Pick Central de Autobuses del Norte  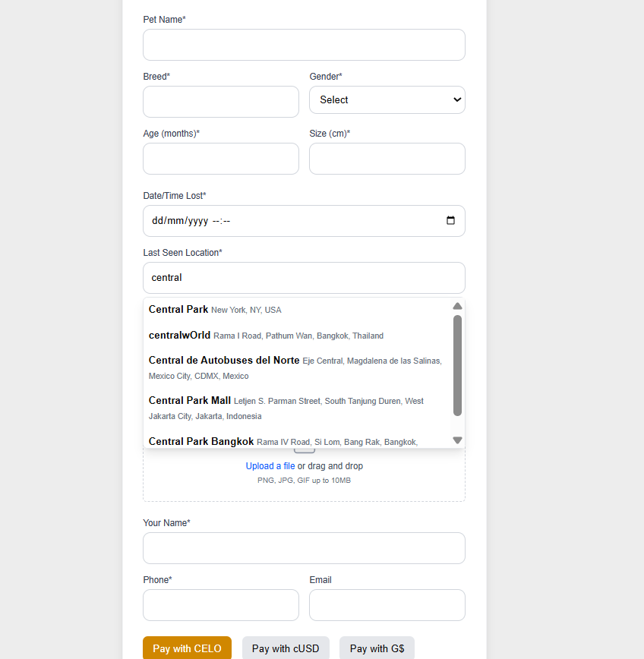295,367
